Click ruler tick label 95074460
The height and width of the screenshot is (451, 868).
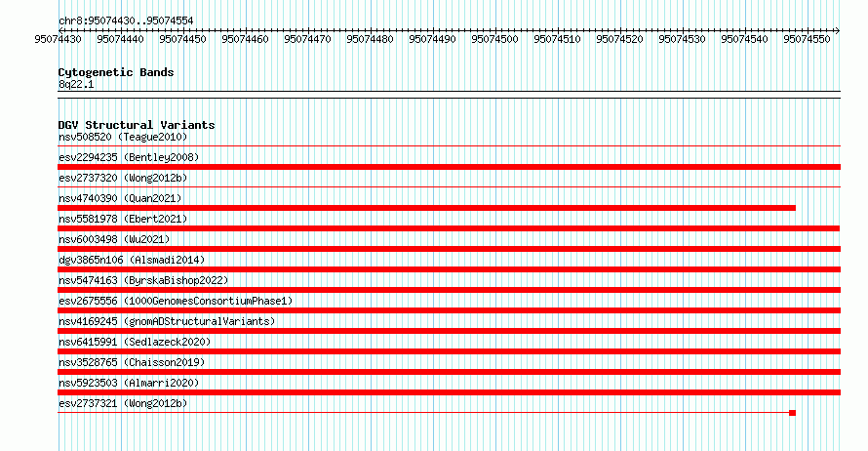[x=245, y=39]
